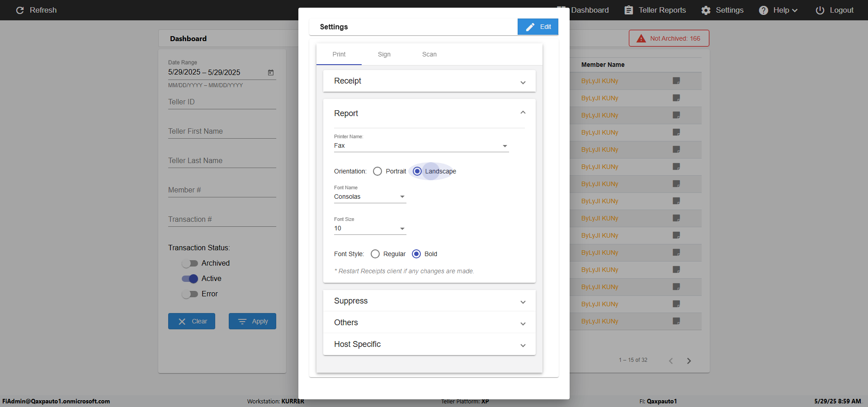868x407 pixels.
Task: Click the Not Archived warning icon
Action: pyautogui.click(x=641, y=38)
